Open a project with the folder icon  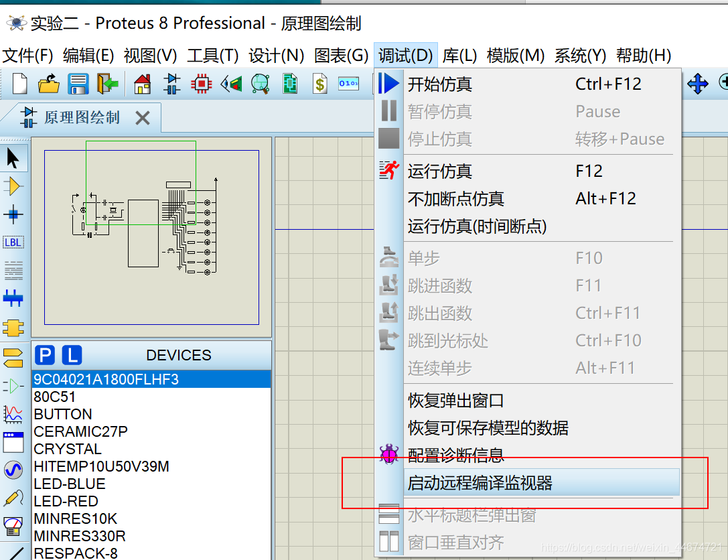click(x=49, y=84)
